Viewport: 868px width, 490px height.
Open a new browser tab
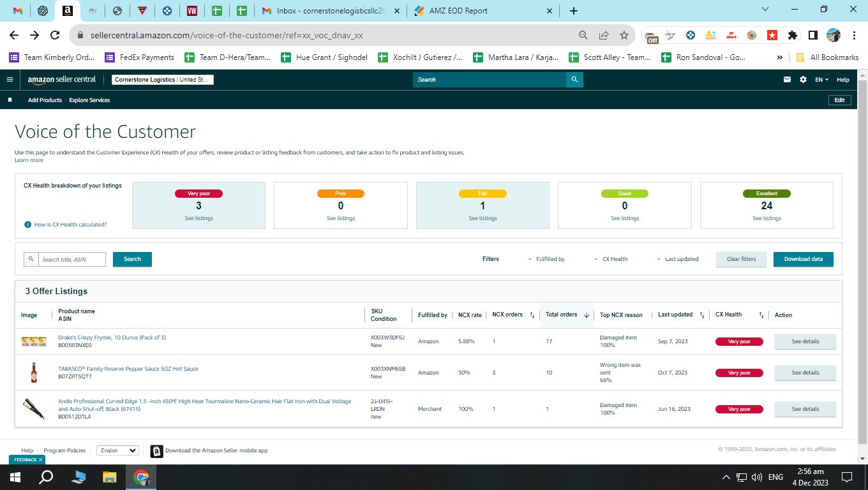click(574, 11)
